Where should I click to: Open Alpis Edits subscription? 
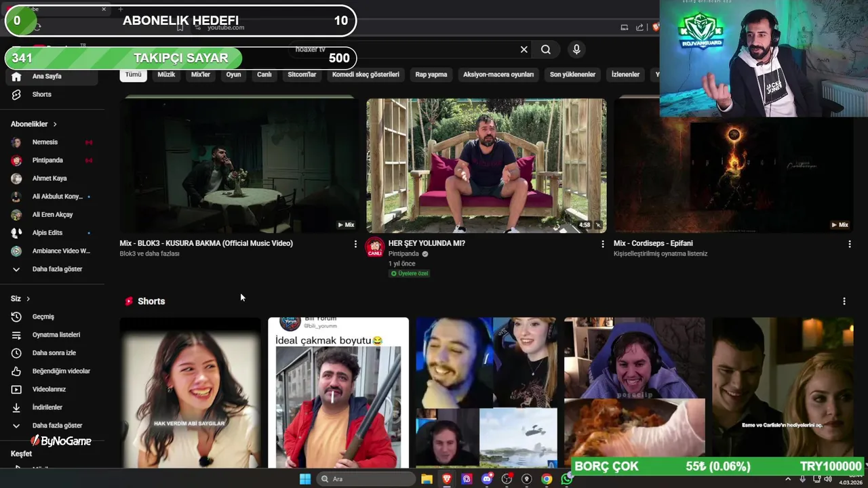point(52,233)
